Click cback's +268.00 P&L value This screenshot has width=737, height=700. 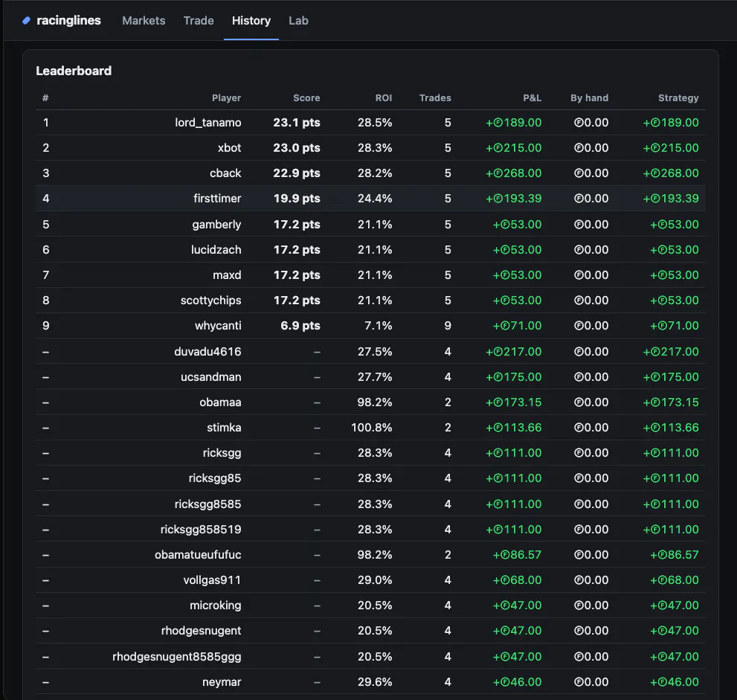pos(513,173)
